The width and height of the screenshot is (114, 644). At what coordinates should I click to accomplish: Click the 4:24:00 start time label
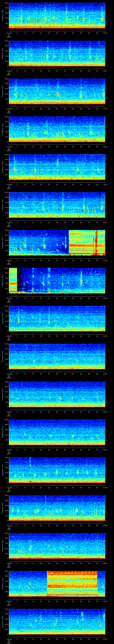(x=9, y=412)
